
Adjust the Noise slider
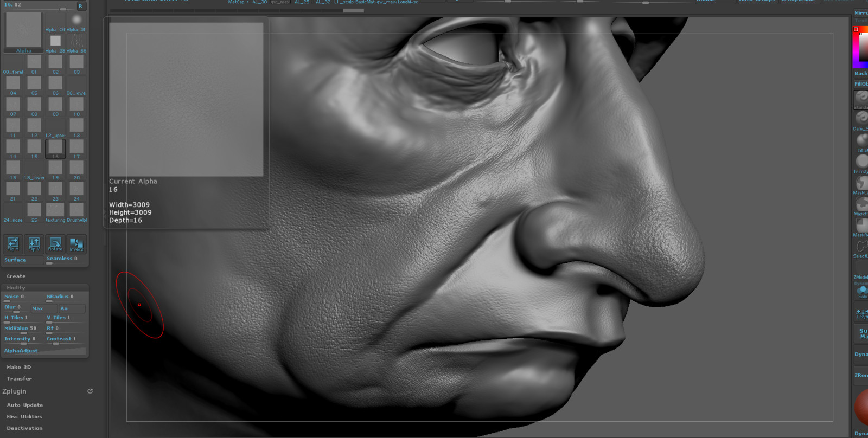tap(23, 297)
